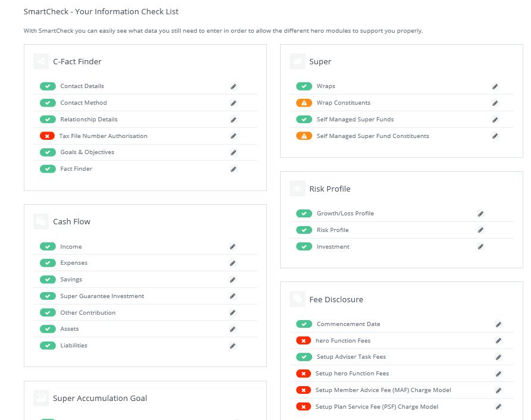Click the Super Accumulation Goal heading
The image size is (531, 420).
(100, 399)
